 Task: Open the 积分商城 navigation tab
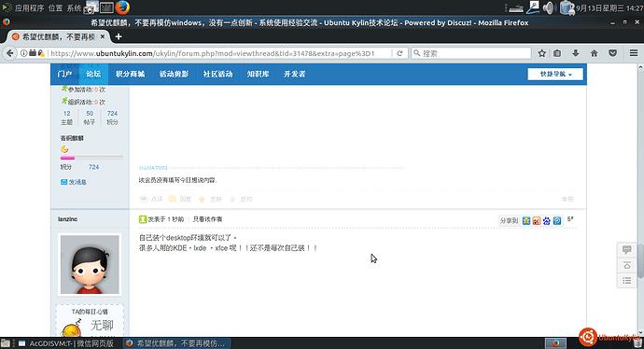(x=130, y=74)
